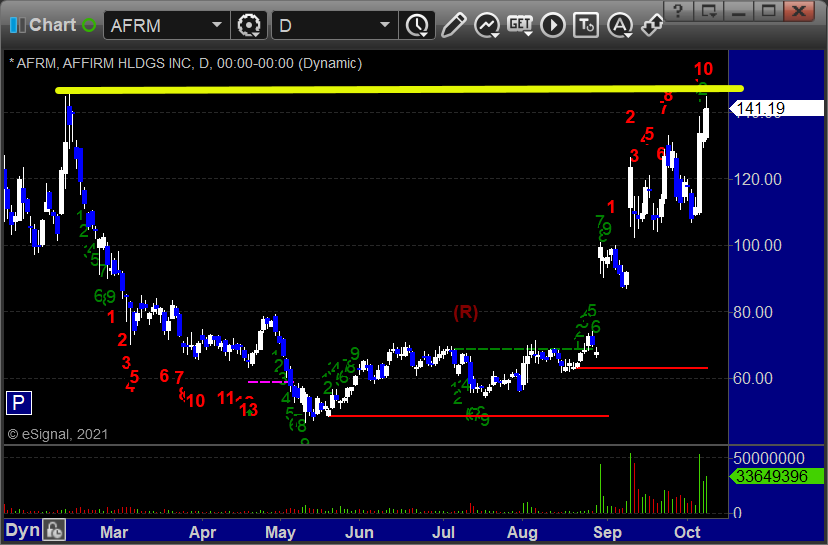Maximize the chart window
Screen dimensions: 828x545
click(x=768, y=11)
